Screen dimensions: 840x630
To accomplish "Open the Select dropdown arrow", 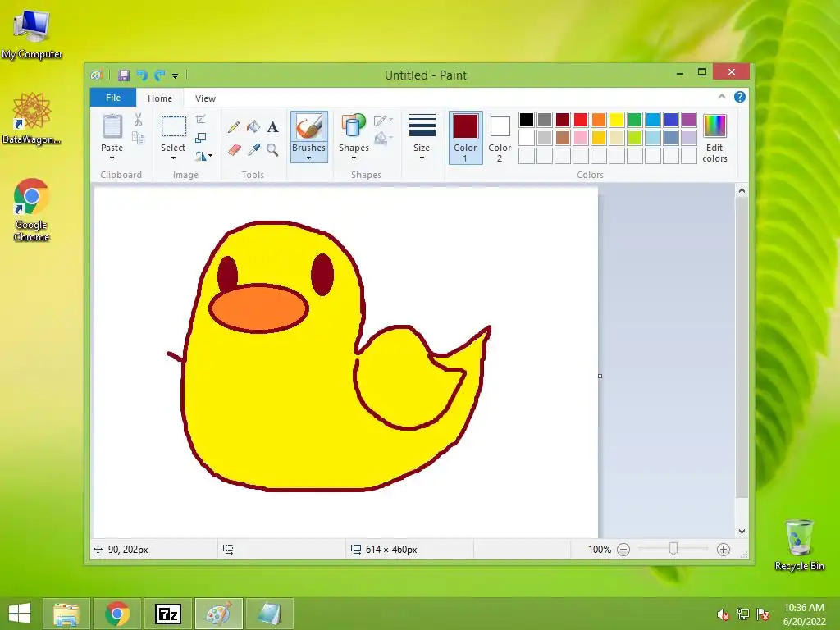I will pos(173,158).
